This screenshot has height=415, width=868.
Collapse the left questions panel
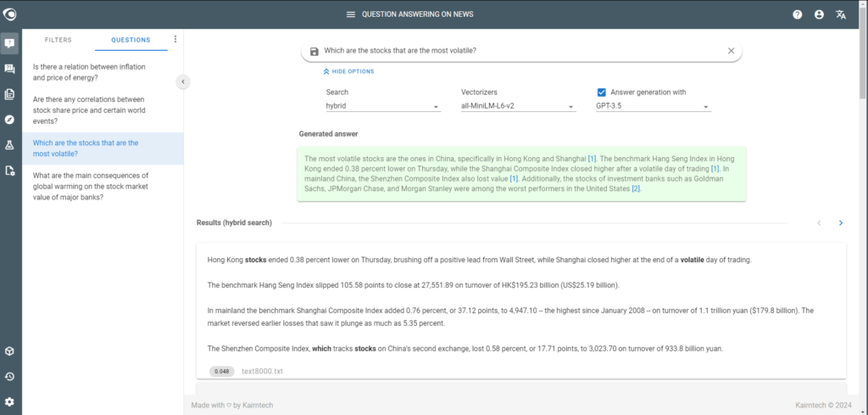[x=183, y=82]
